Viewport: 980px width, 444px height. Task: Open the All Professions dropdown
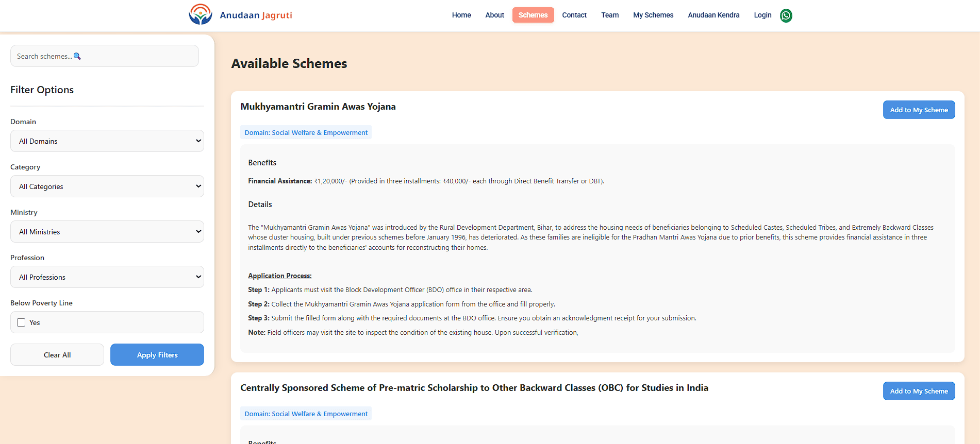click(107, 277)
